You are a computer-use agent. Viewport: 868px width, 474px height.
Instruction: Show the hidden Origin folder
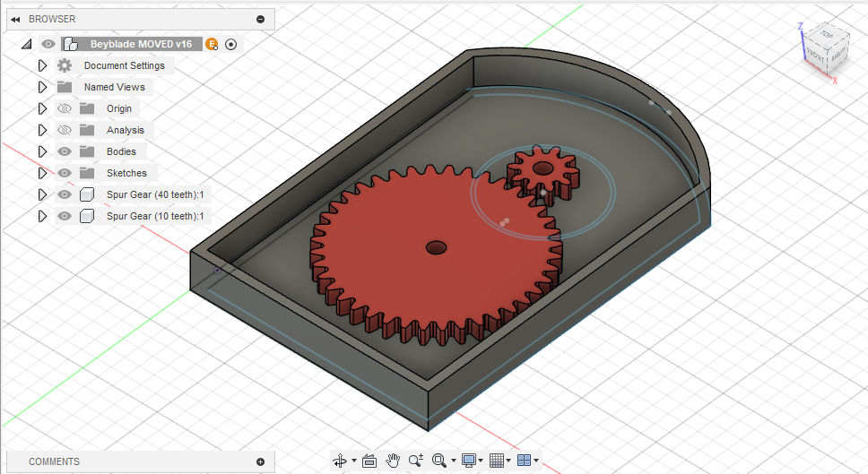coord(65,109)
